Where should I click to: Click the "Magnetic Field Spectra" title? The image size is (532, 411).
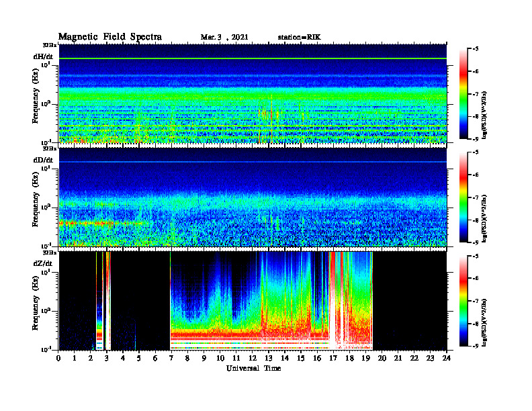[x=110, y=37]
